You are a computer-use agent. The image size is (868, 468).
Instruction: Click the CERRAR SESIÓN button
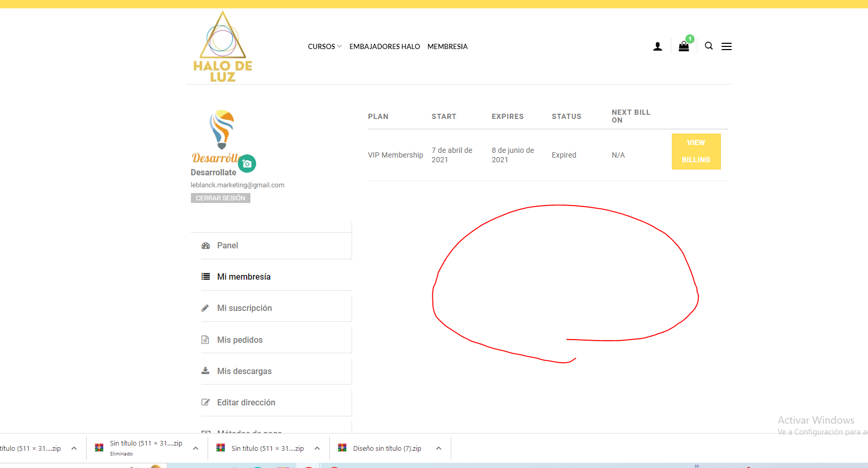tap(221, 198)
